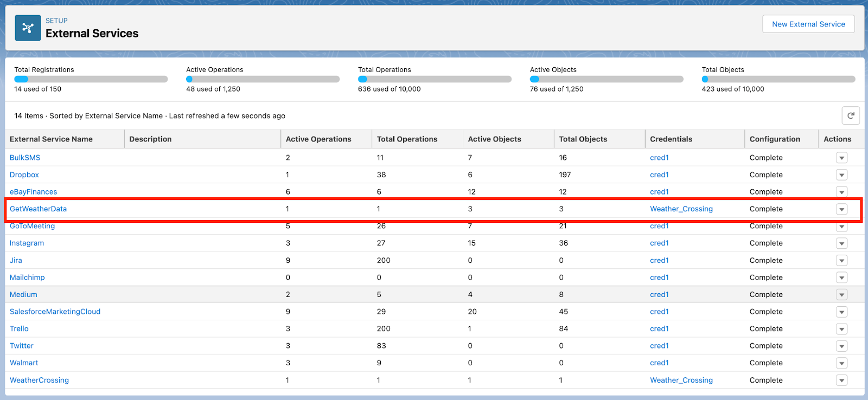Viewport: 868px width, 400px height.
Task: Open actions dropdown for Walmart row
Action: click(841, 363)
